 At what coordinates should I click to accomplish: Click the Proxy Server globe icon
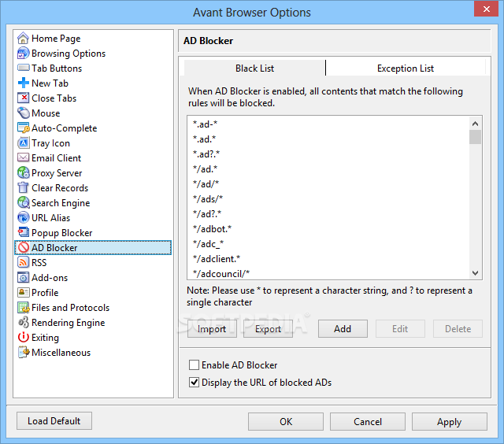(x=23, y=173)
